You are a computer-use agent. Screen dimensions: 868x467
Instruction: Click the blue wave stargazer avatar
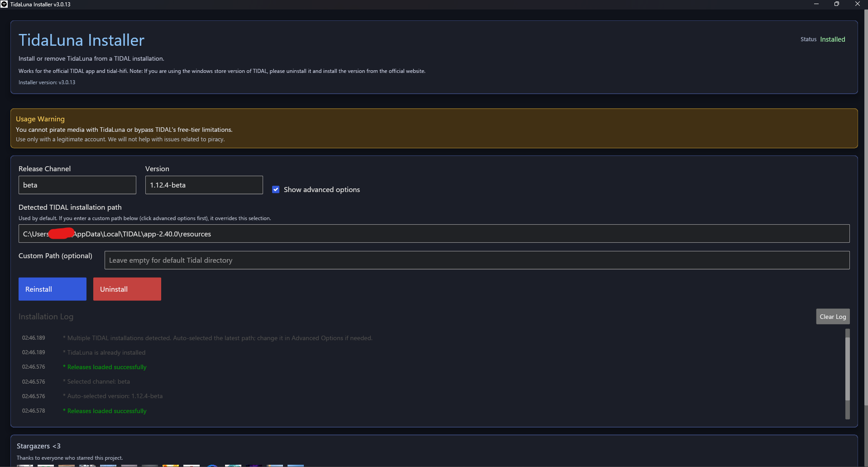[x=212, y=465]
